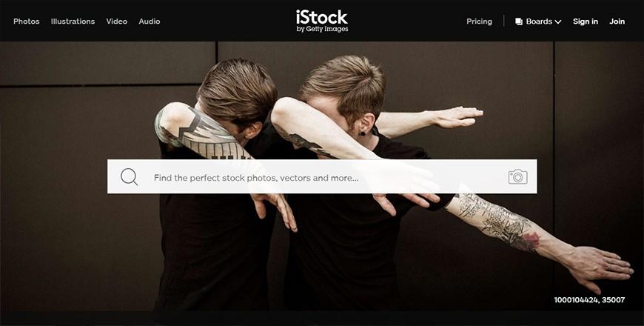The height and width of the screenshot is (326, 644).
Task: Click the iStock logo wordmark
Action: tap(321, 17)
